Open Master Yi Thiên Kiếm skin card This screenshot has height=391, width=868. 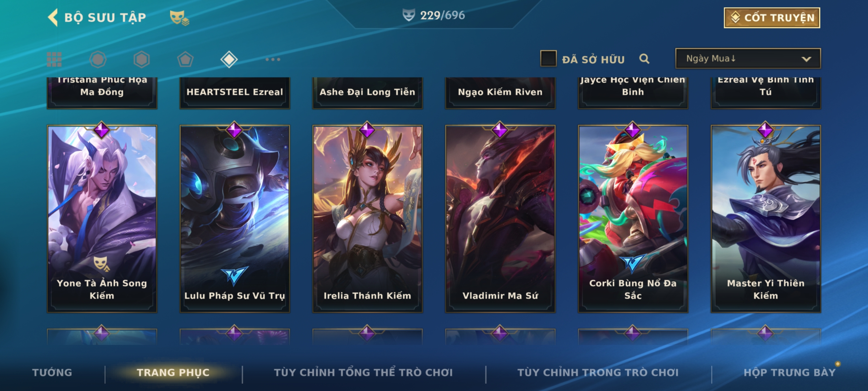click(766, 219)
